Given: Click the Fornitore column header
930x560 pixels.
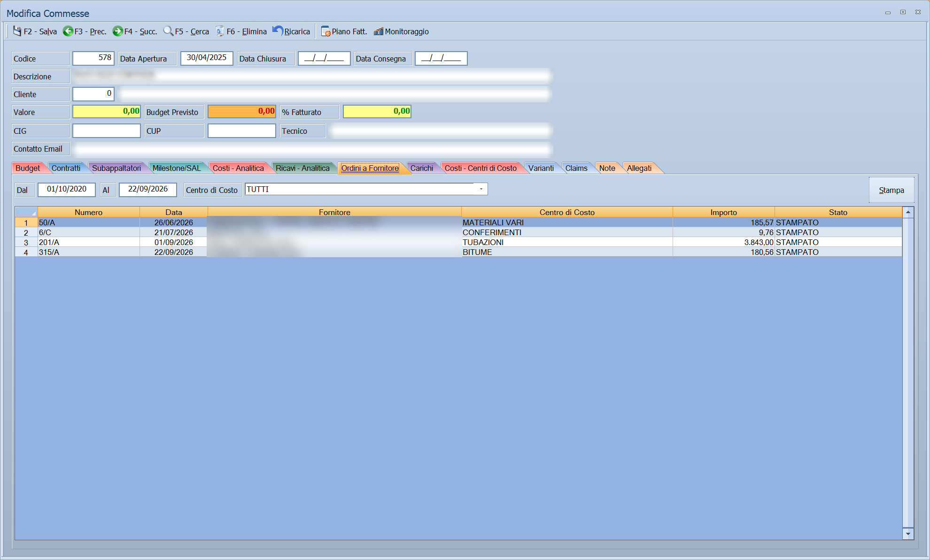Looking at the screenshot, I should 334,212.
